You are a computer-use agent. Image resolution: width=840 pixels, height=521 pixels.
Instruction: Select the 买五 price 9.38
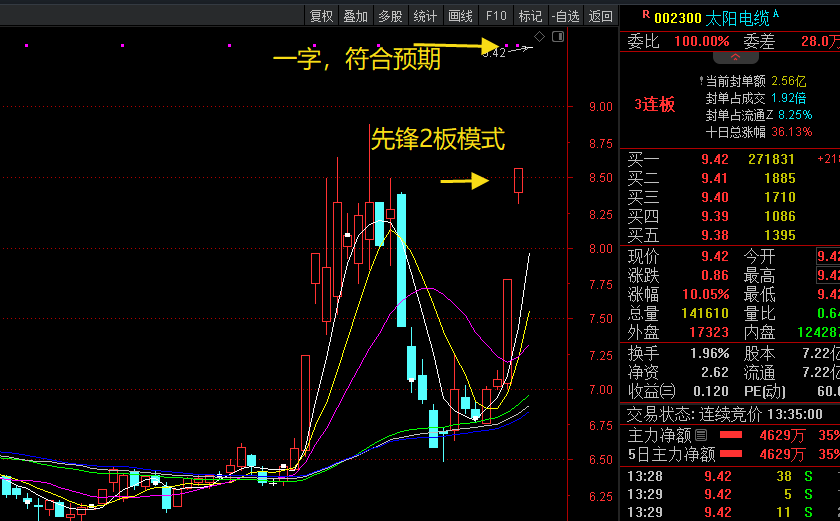coord(715,235)
